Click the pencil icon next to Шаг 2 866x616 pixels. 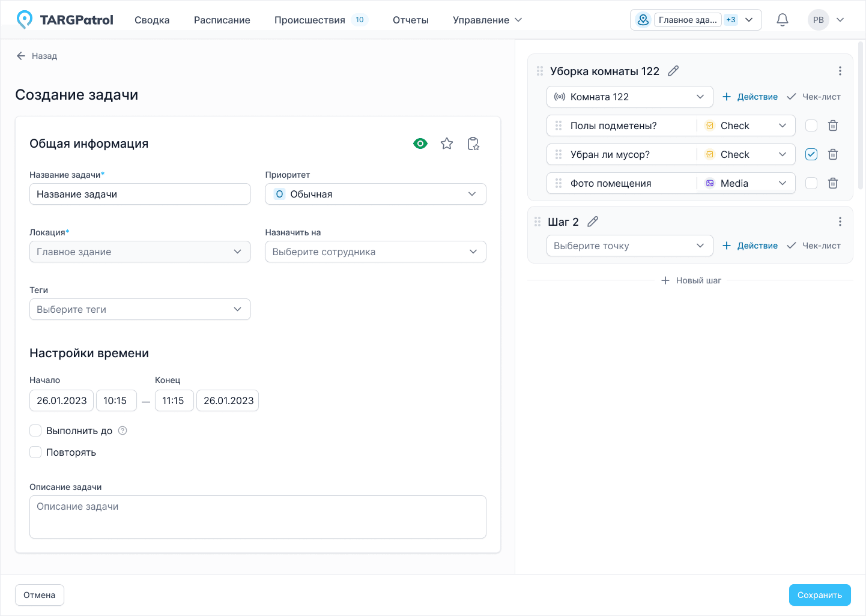tap(593, 222)
